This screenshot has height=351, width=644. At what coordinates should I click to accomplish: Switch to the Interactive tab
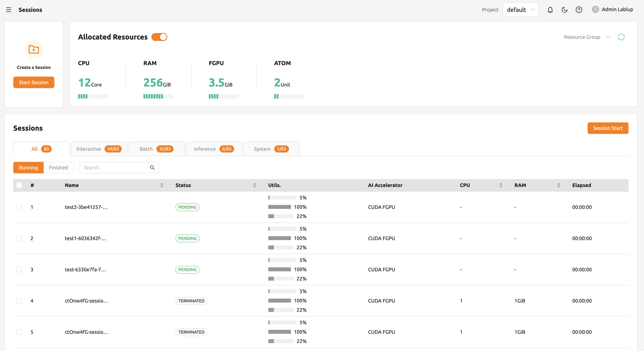tap(99, 149)
